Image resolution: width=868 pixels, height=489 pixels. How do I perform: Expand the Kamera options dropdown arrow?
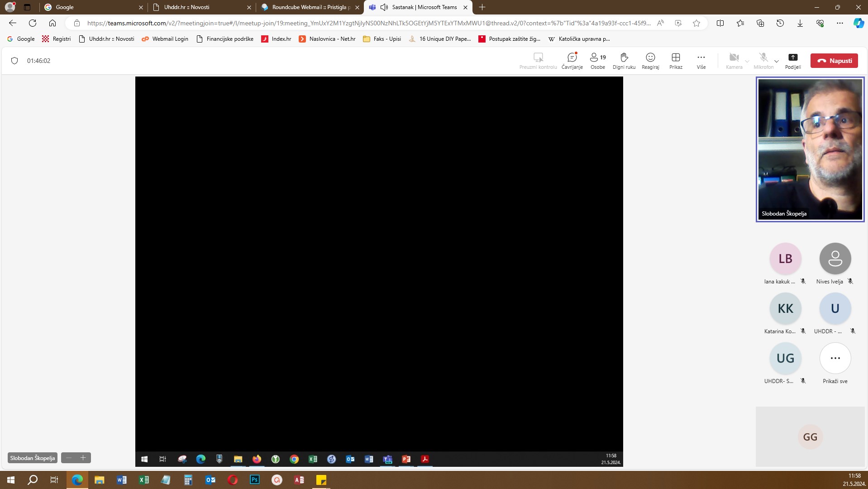[x=747, y=61]
